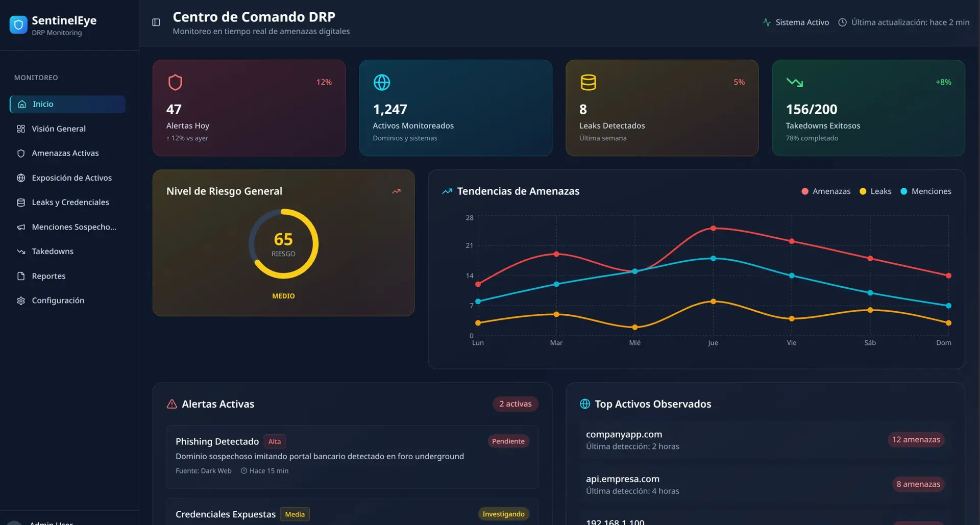Click the '↑ 12% vs ayer' text
Screen dimensions: 980x525
187,138
